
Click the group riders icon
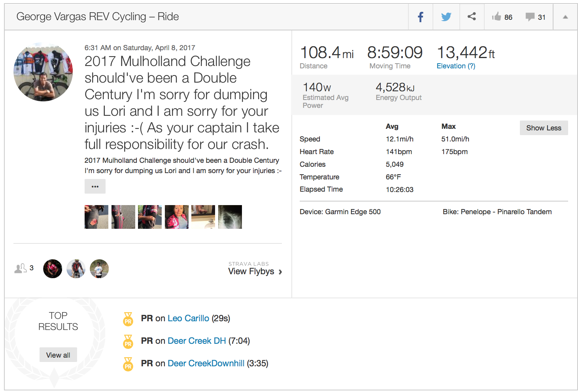pos(21,268)
